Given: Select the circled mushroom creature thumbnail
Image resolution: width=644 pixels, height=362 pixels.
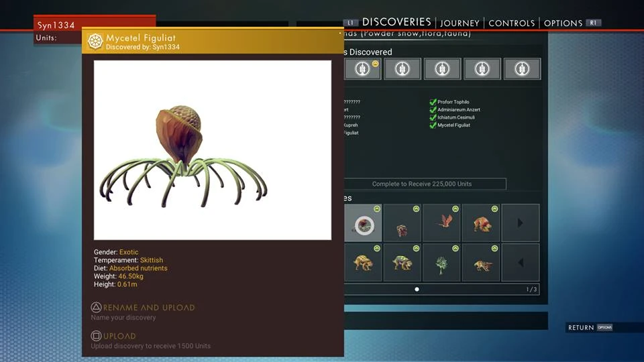Looking at the screenshot, I should 363,223.
